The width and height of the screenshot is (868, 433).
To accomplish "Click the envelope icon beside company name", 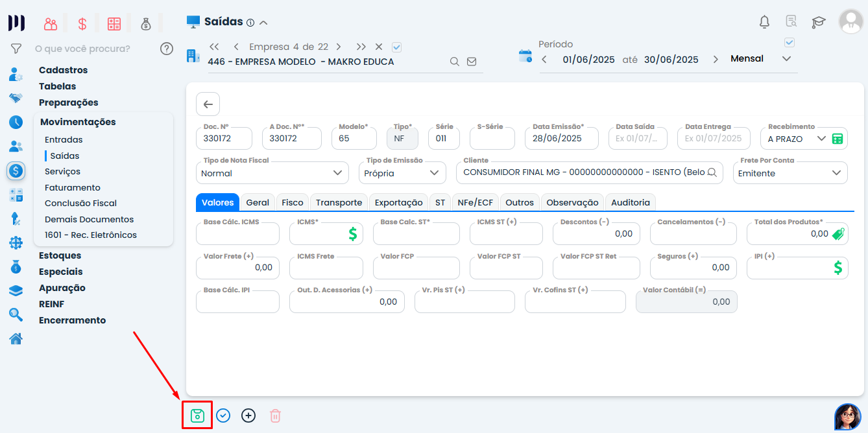I will point(472,62).
